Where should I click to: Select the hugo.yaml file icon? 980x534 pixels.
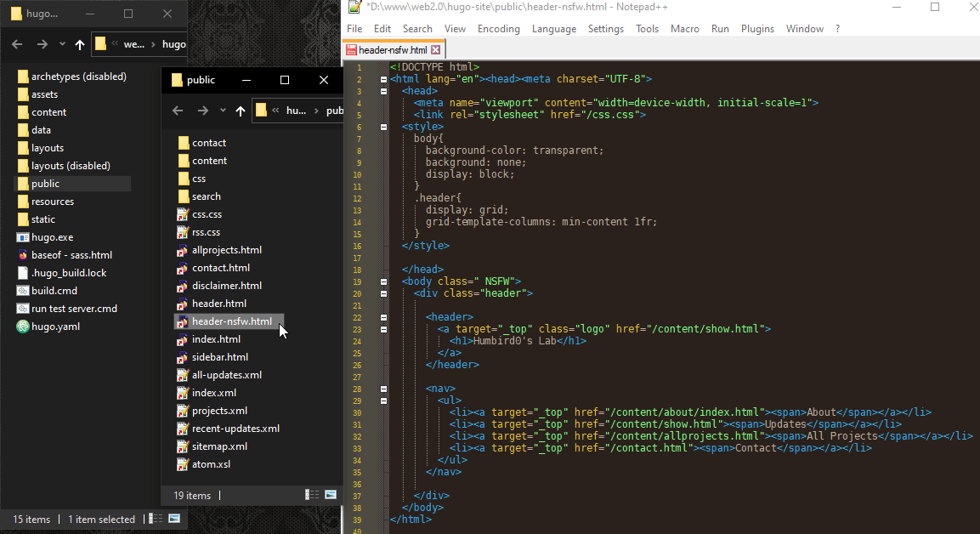(x=23, y=327)
